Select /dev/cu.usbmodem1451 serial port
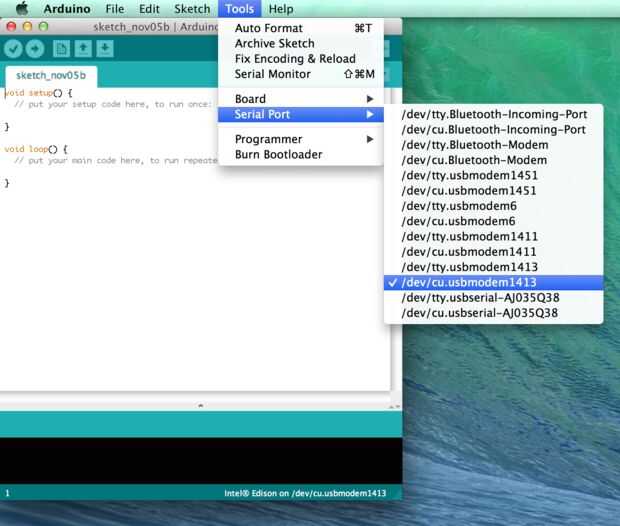This screenshot has height=526, width=620. 493,191
